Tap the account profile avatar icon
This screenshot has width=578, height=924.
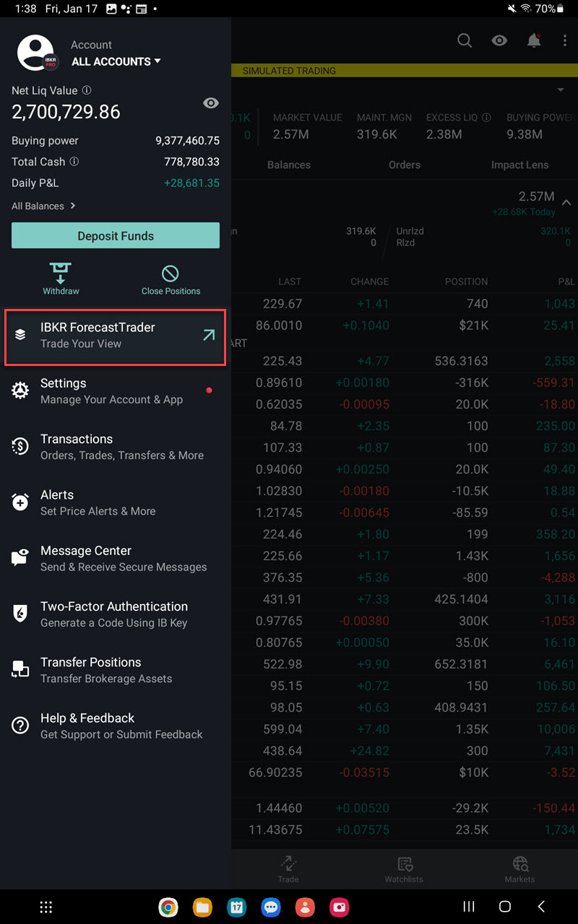click(x=36, y=53)
